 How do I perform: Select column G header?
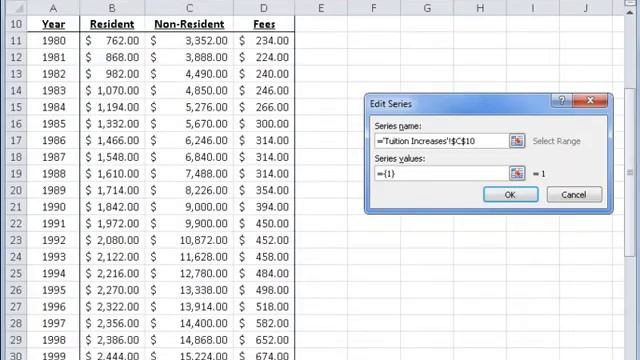[427, 8]
